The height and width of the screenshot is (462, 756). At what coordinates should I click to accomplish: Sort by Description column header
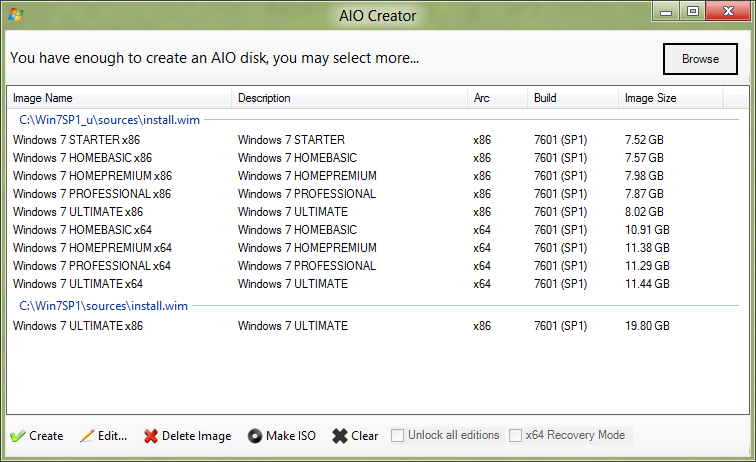click(350, 98)
